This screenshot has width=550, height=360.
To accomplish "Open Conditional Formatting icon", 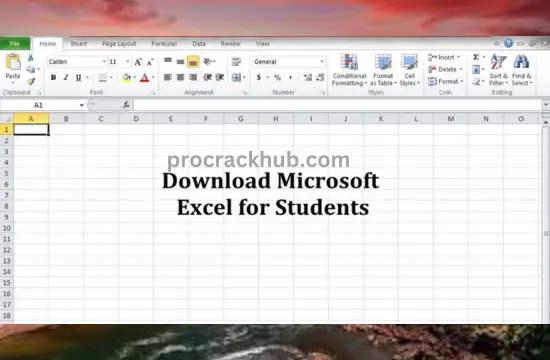I will 349,62.
